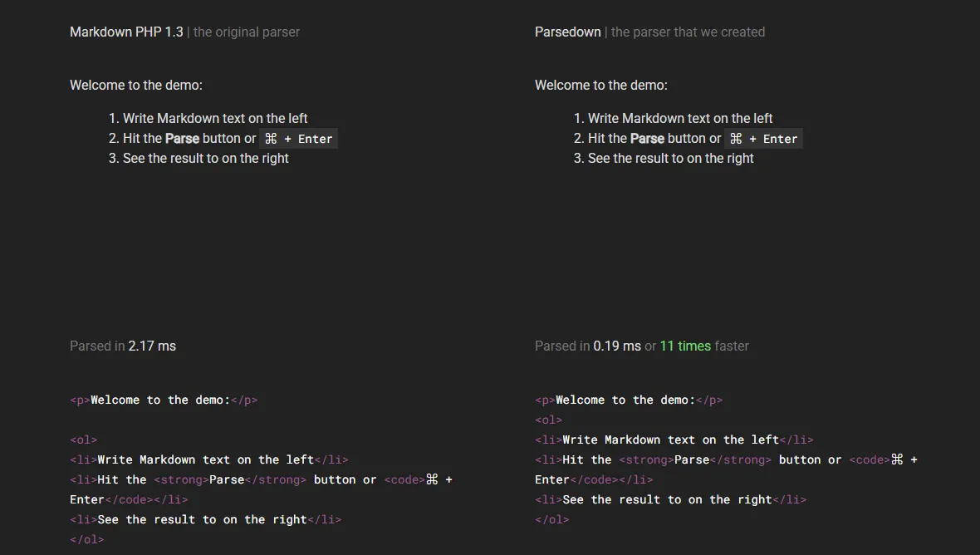Screen dimensions: 980x555
Task: Click "Write Markdown text on the left" under Markdown PHP
Action: 215,118
